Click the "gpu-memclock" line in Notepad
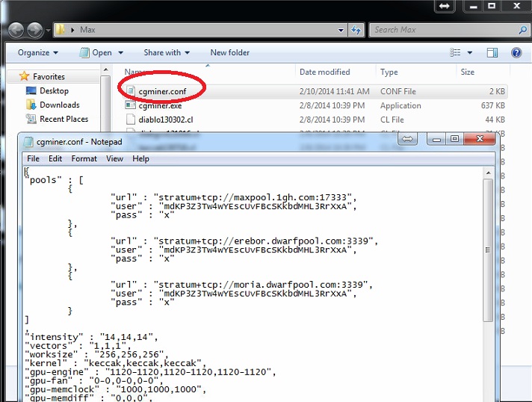532x402 pixels. (x=116, y=389)
